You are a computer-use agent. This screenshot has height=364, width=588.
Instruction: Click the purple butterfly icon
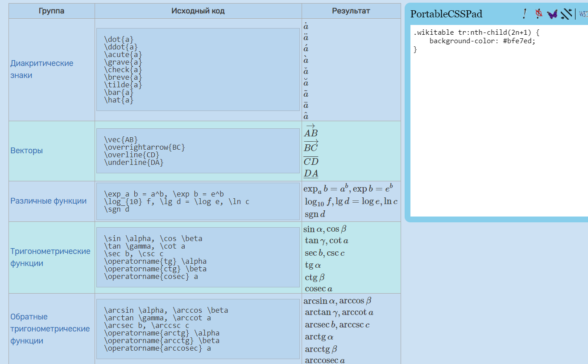pyautogui.click(x=552, y=14)
